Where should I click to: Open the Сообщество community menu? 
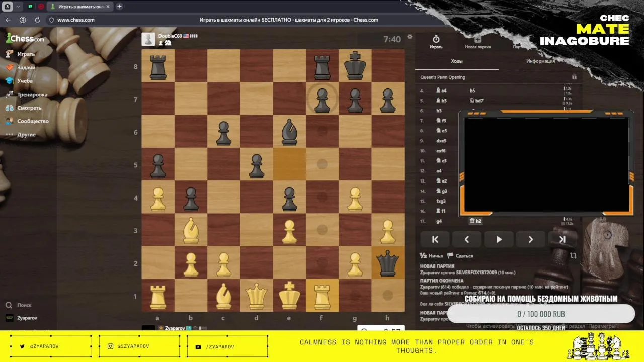click(27, 121)
